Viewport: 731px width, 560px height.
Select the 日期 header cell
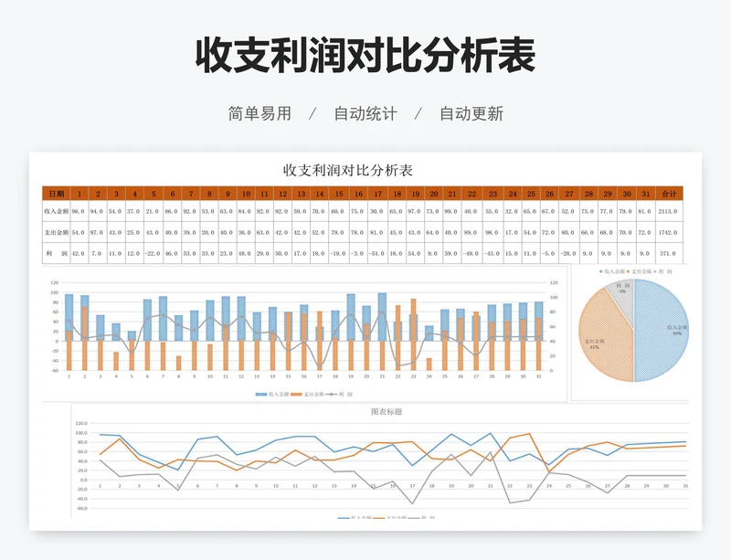tap(57, 194)
